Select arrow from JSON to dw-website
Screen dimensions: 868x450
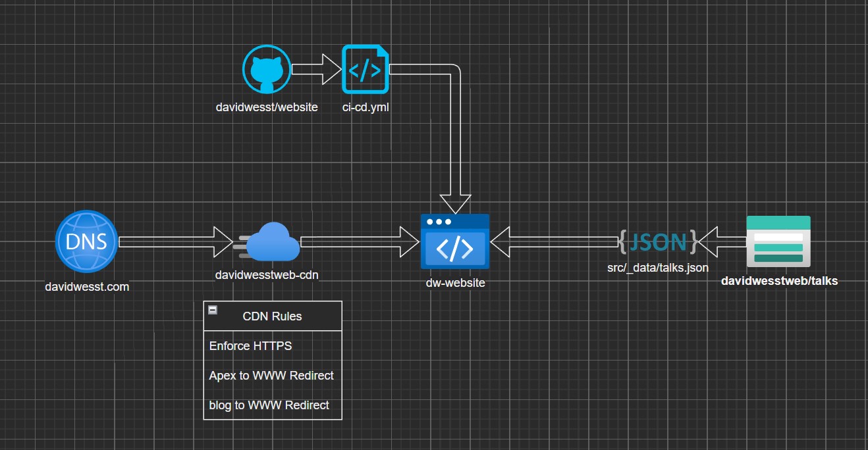[x=555, y=241]
